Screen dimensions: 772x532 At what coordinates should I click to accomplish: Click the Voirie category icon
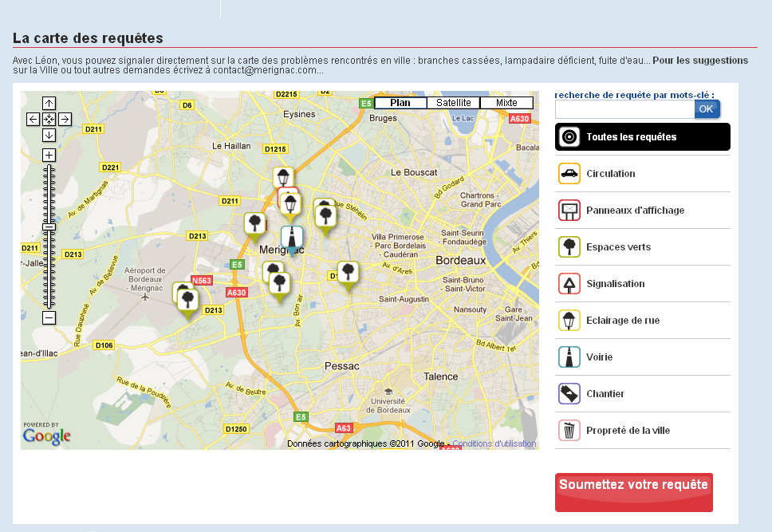pyautogui.click(x=569, y=357)
